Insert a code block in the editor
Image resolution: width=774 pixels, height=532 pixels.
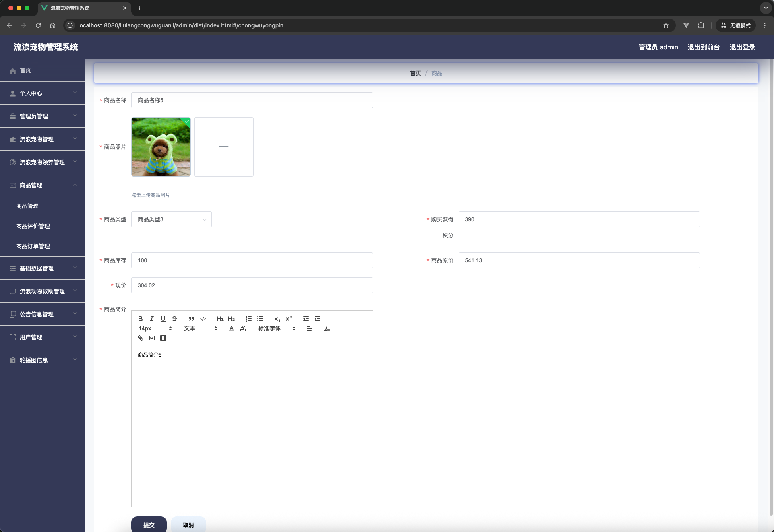pos(203,319)
